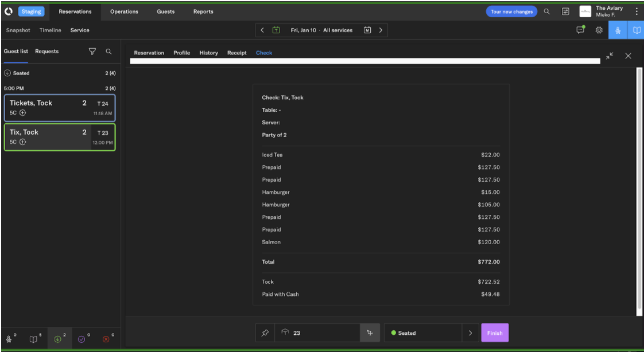The width and height of the screenshot is (644, 352).
Task: Open the Requests tab in the guest panel
Action: tap(46, 51)
